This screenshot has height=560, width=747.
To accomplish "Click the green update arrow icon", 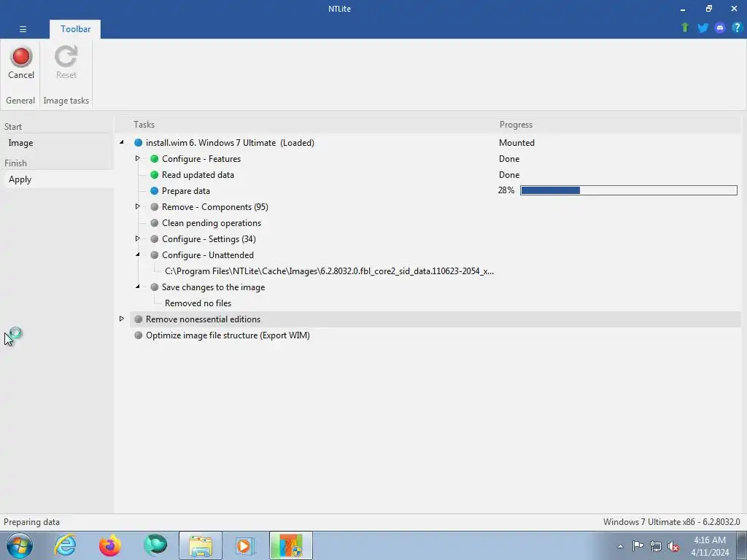I will [685, 28].
